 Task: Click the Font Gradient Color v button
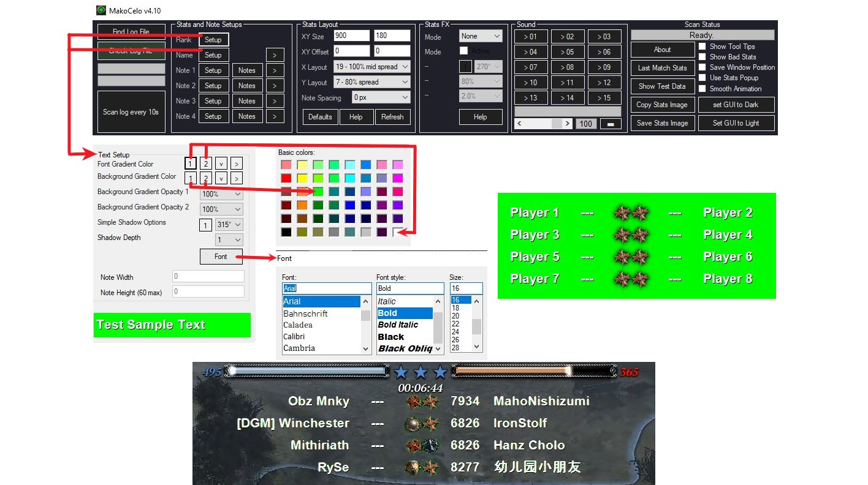click(x=221, y=164)
